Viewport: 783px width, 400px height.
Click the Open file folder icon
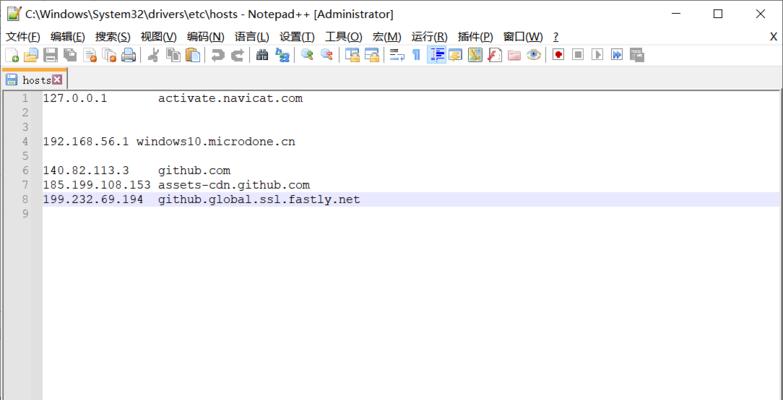click(x=31, y=55)
